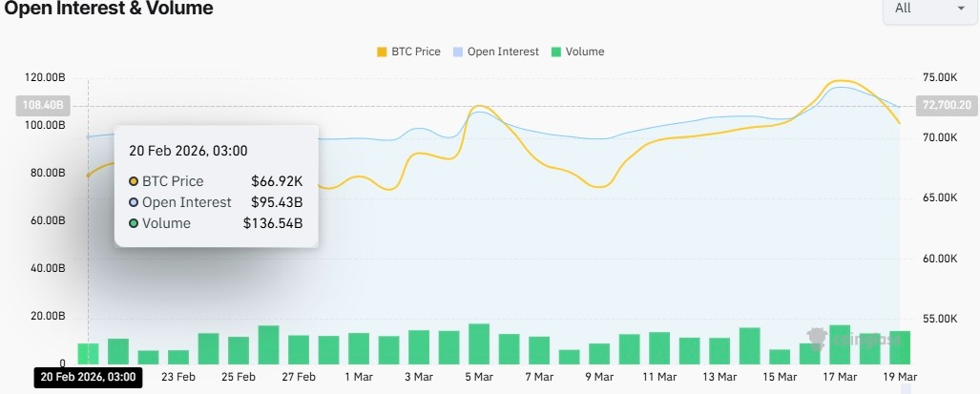This screenshot has height=394, width=980.
Task: Click the 20 Feb 2026, 03:00 date marker
Action: (x=88, y=377)
